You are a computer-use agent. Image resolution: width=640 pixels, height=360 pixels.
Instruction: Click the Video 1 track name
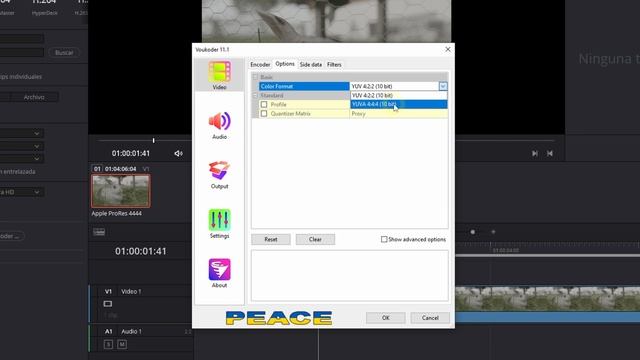tap(131, 291)
